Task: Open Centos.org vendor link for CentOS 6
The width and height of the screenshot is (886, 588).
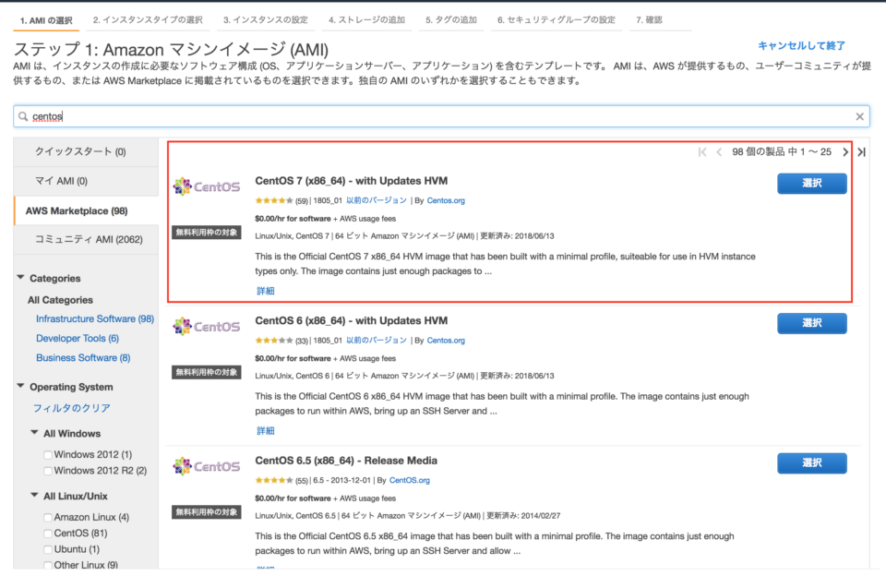Action: click(446, 341)
